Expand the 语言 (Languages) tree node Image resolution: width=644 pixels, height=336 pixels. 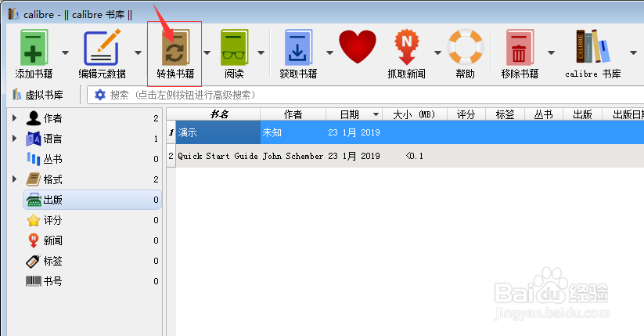click(x=14, y=138)
